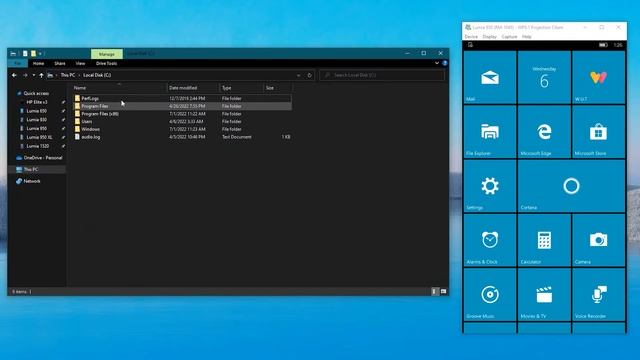Click This PC in the address breadcrumb
Image resolution: width=640 pixels, height=360 pixels.
[68, 75]
